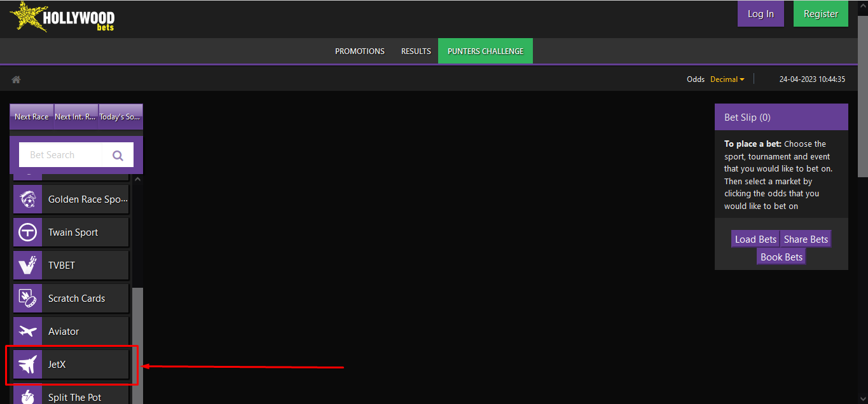
Task: Click the Share Bets button
Action: (806, 239)
